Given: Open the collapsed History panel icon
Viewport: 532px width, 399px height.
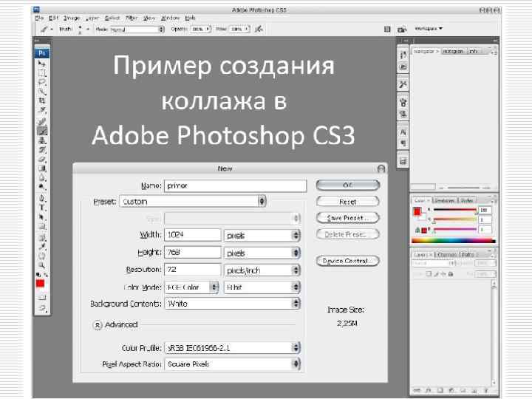Looking at the screenshot, I should click(x=403, y=55).
